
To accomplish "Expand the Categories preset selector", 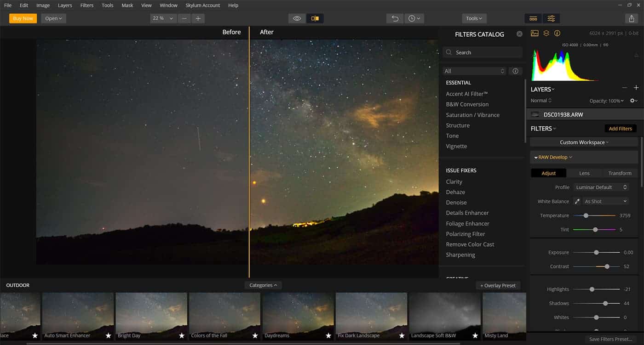I will coord(263,285).
